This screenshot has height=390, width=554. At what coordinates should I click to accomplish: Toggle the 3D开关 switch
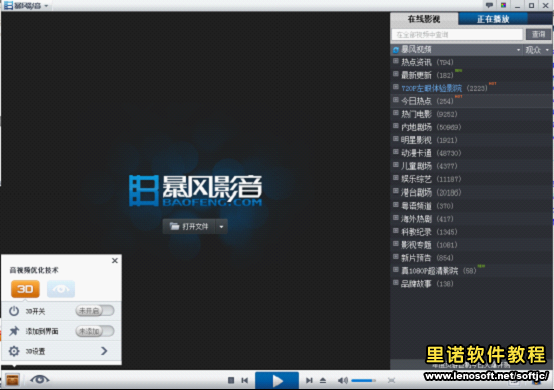[x=95, y=311]
